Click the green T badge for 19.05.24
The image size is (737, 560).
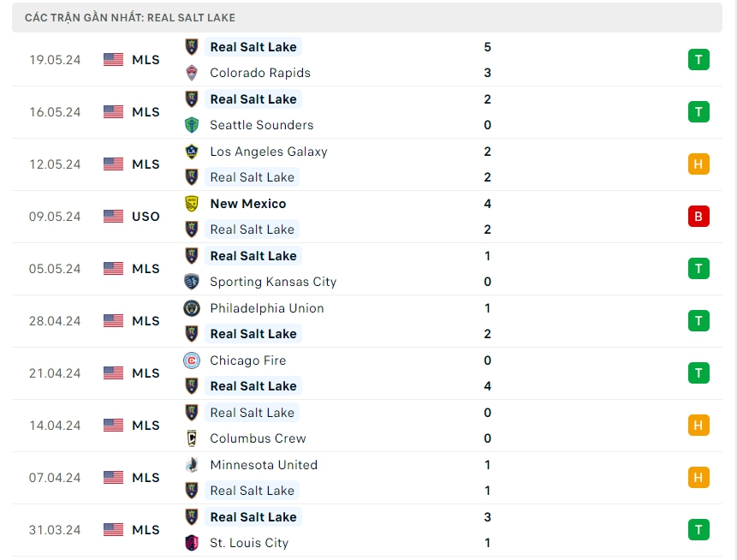click(698, 60)
